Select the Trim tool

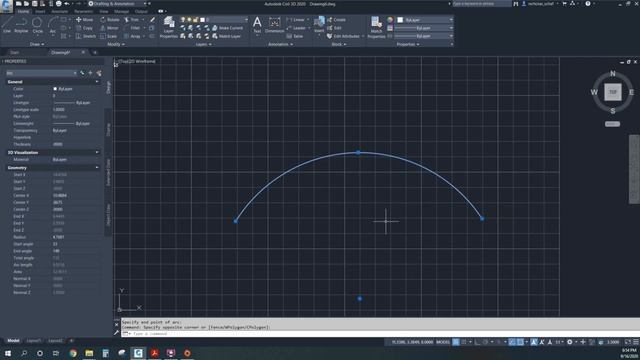click(x=132, y=20)
